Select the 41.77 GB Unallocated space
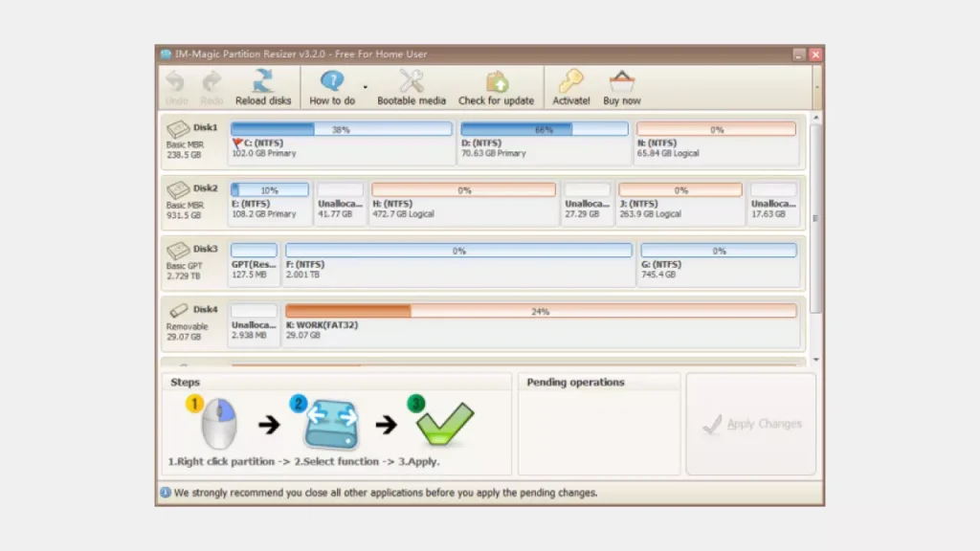The width and height of the screenshot is (980, 551). [x=340, y=202]
